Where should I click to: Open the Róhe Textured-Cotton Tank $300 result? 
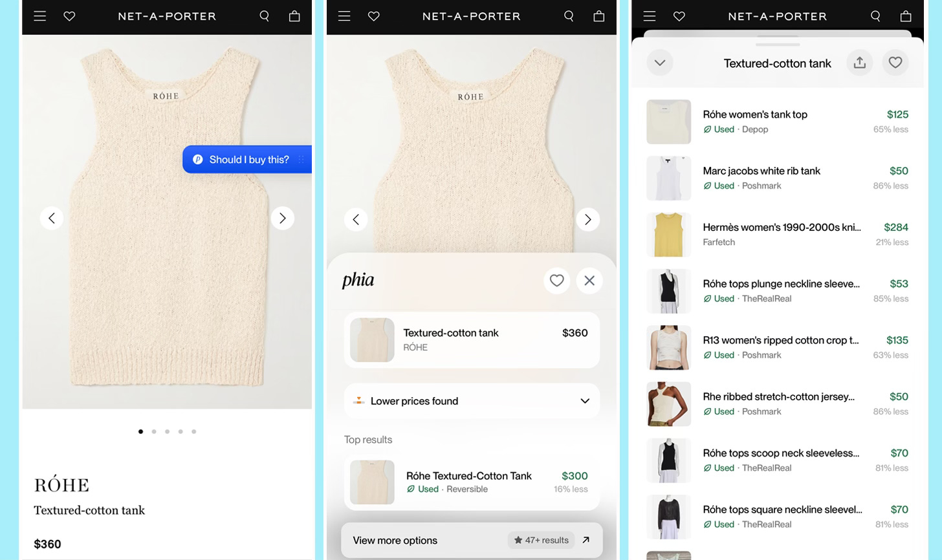[x=472, y=482]
